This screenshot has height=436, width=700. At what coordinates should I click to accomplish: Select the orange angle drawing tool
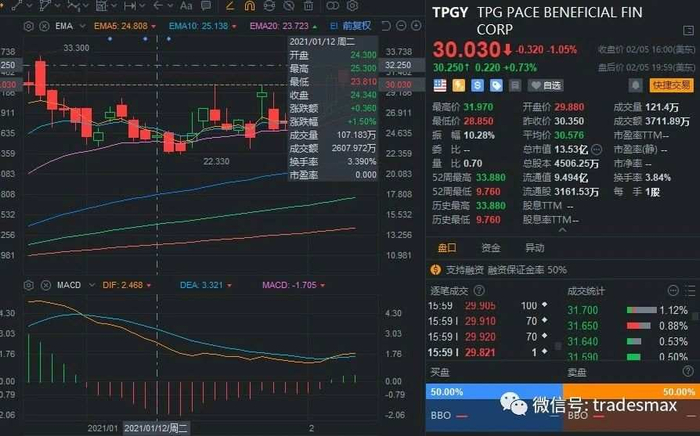tap(230, 5)
